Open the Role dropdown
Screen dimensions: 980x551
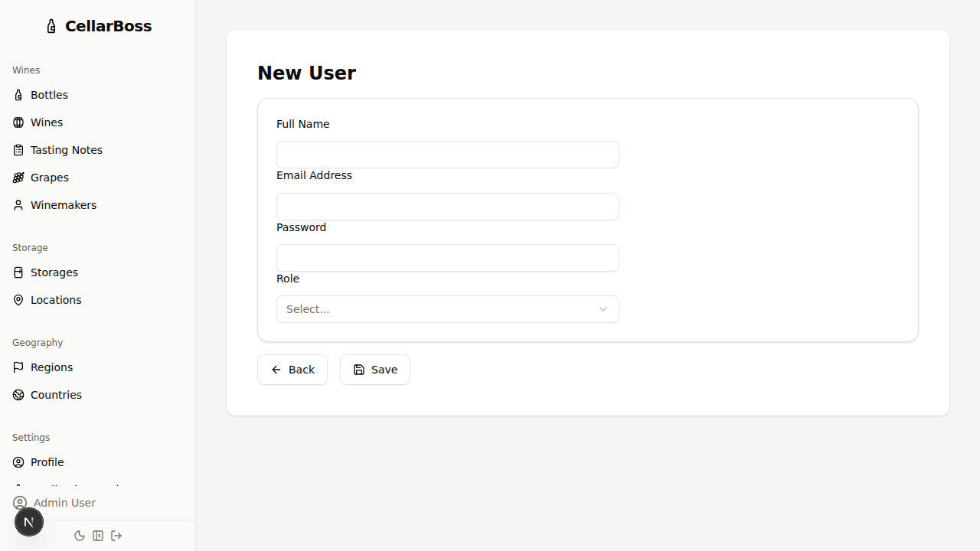[447, 308]
